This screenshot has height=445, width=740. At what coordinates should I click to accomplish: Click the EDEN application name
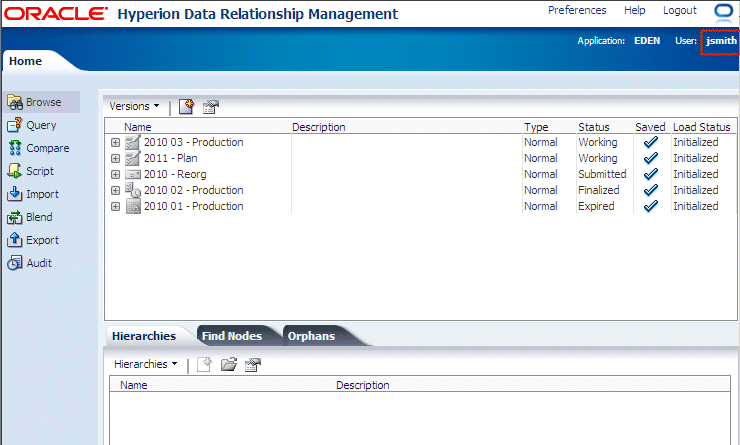tap(647, 41)
